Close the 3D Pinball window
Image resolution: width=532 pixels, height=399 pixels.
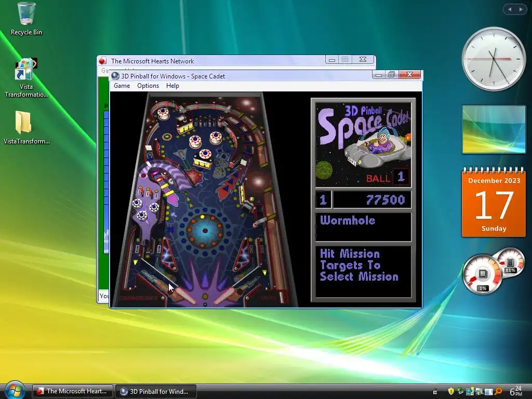pos(409,74)
